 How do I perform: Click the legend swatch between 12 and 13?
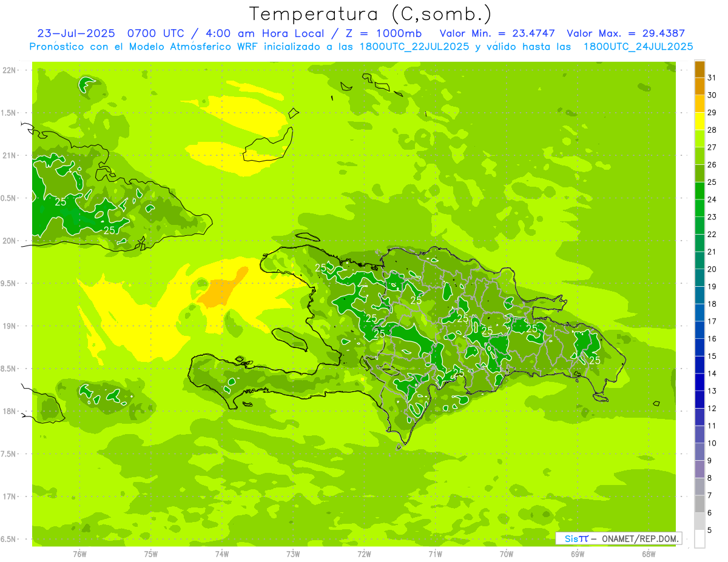point(699,400)
